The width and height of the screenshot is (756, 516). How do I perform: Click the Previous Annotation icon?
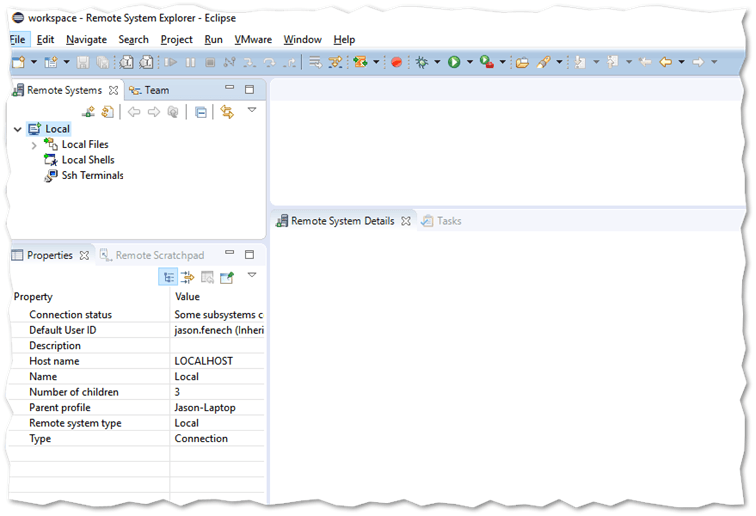(x=612, y=62)
